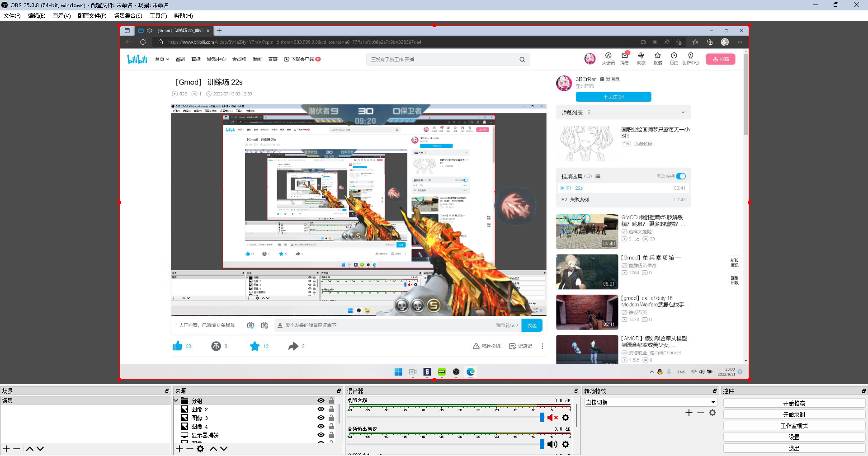Viewport: 868px width, 456px height.
Task: Move source down in sources panel
Action: point(224,449)
